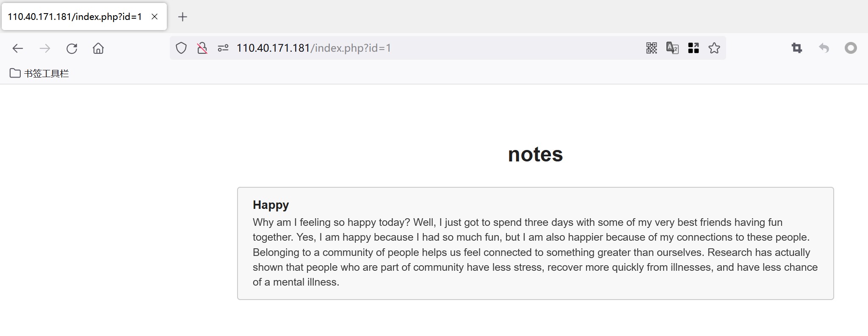Click the forward navigation arrow
Viewport: 868px width, 336px height.
point(44,48)
